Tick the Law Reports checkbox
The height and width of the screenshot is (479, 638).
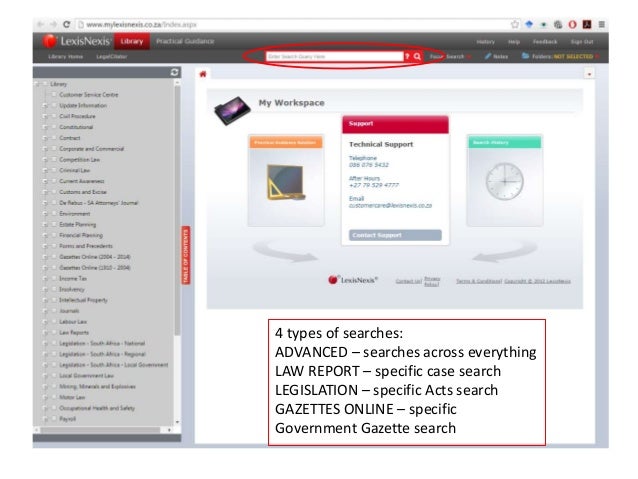coord(54,332)
